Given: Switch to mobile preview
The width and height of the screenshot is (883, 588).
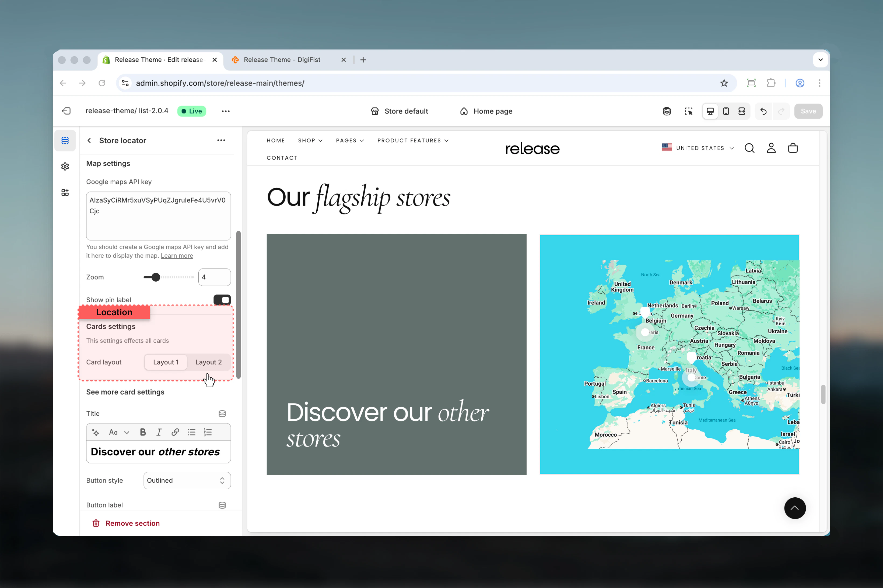Looking at the screenshot, I should (726, 111).
